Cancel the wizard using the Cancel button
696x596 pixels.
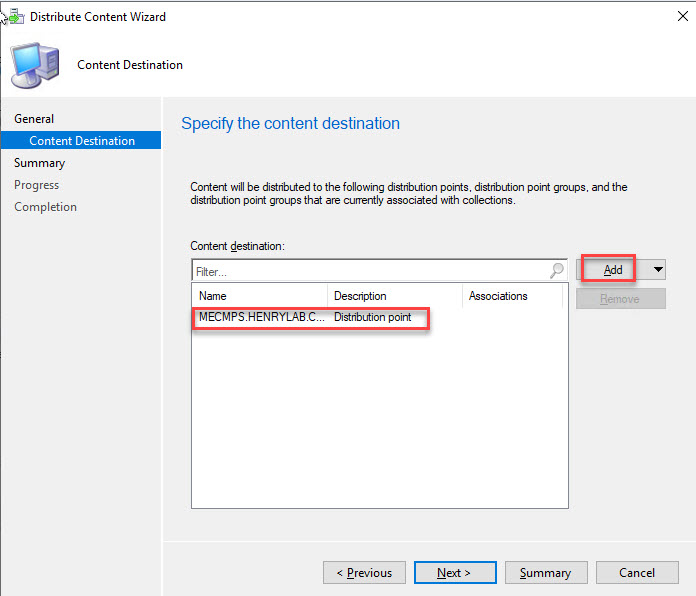(x=637, y=573)
